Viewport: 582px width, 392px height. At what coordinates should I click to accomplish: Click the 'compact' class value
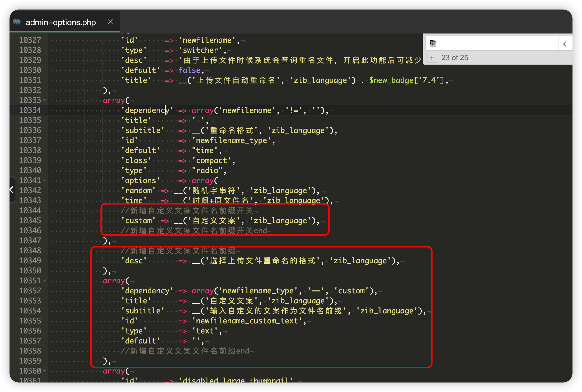pos(211,161)
